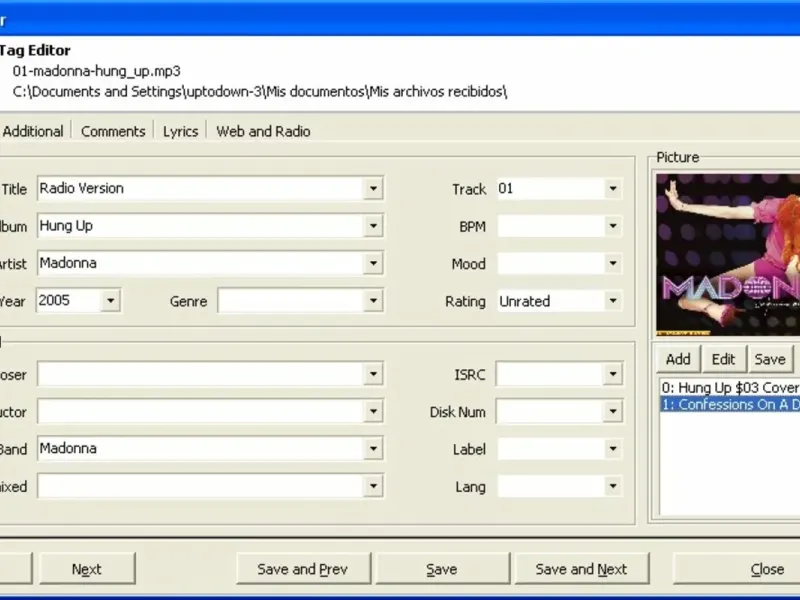Screen dimensions: 800x600
Task: Click the Next button
Action: coord(87,569)
